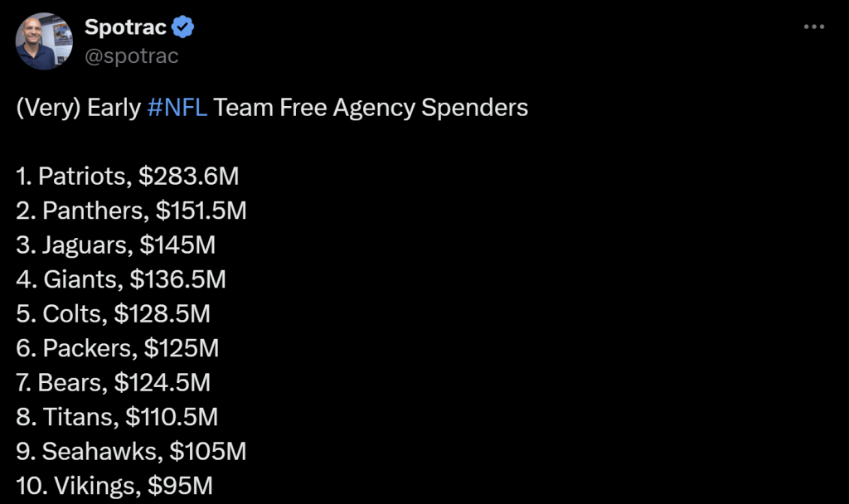Image resolution: width=849 pixels, height=504 pixels.
Task: Click the "(Very) Early" tweet text
Action: (78, 108)
